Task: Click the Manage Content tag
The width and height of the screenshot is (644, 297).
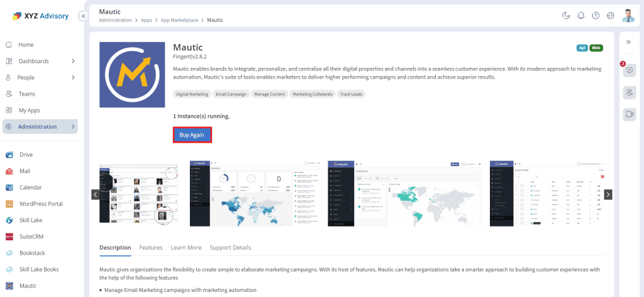Action: 269,94
